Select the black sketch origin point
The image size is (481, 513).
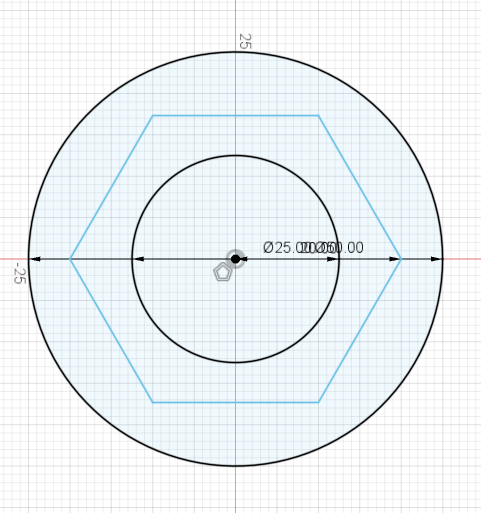coord(235,259)
